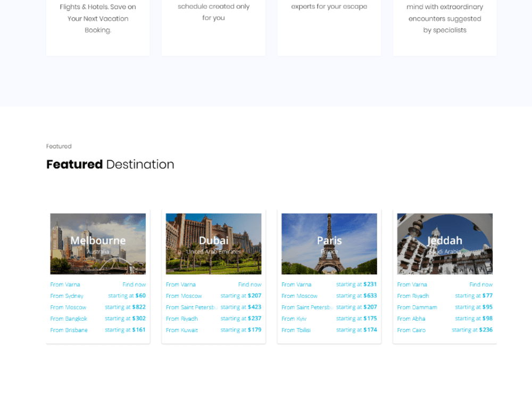Click 'starting at $98' price
This screenshot has height=400, width=532.
click(474, 319)
